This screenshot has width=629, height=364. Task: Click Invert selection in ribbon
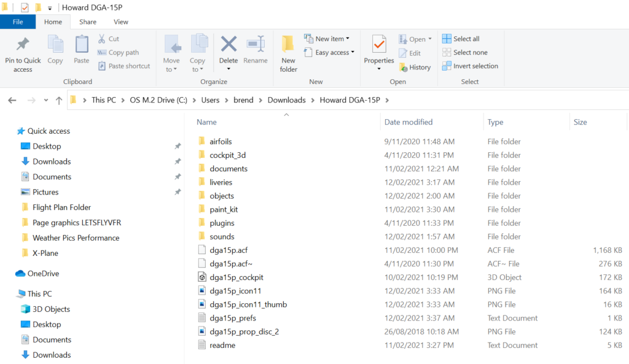[x=470, y=66]
